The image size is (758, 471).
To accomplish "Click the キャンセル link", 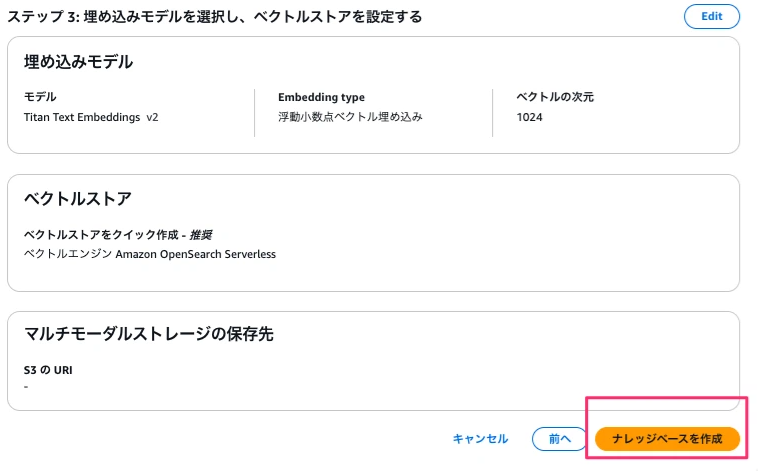I will (x=480, y=438).
